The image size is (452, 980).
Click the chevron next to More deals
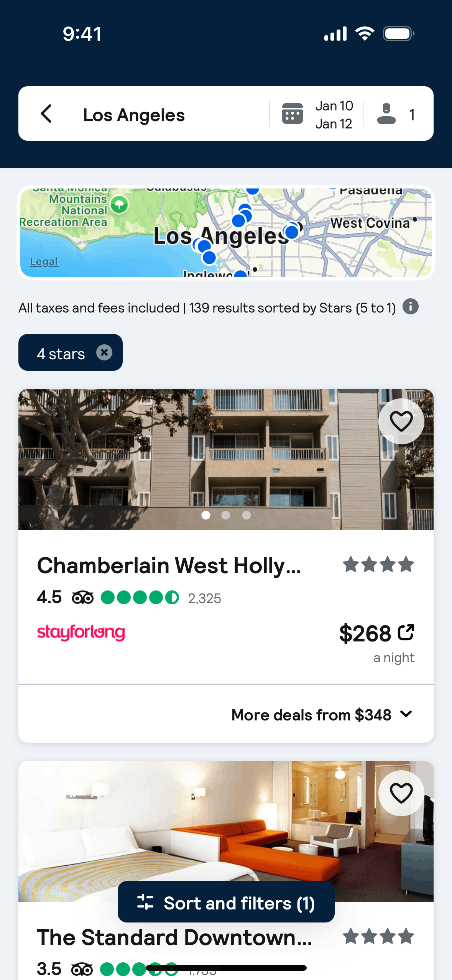point(406,714)
